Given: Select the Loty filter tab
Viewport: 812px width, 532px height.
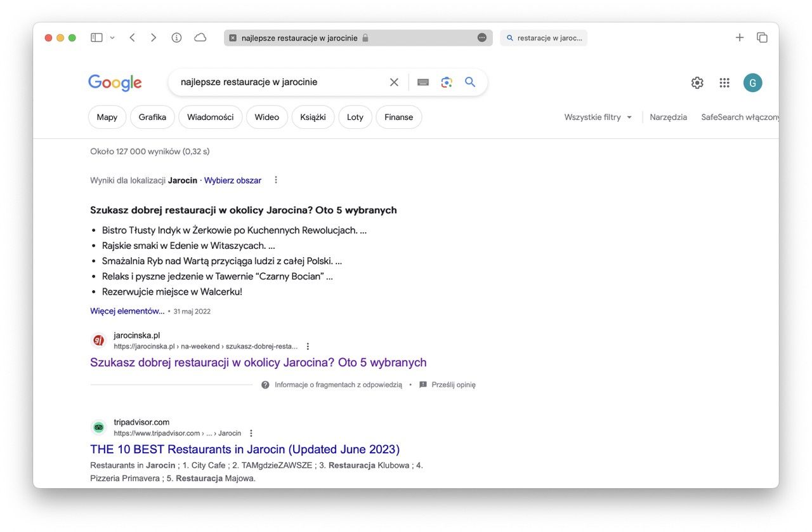Looking at the screenshot, I should click(x=355, y=117).
